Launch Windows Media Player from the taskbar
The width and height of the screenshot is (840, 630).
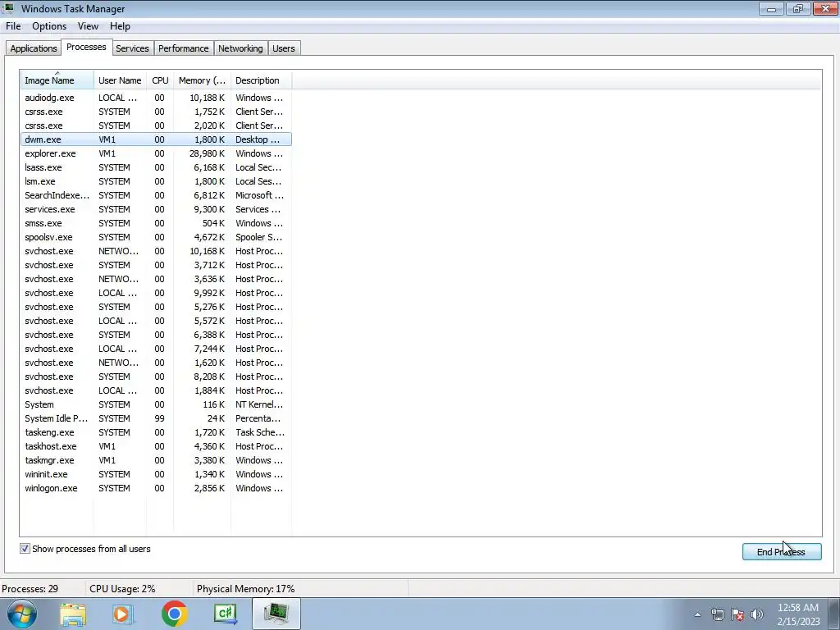[122, 614]
